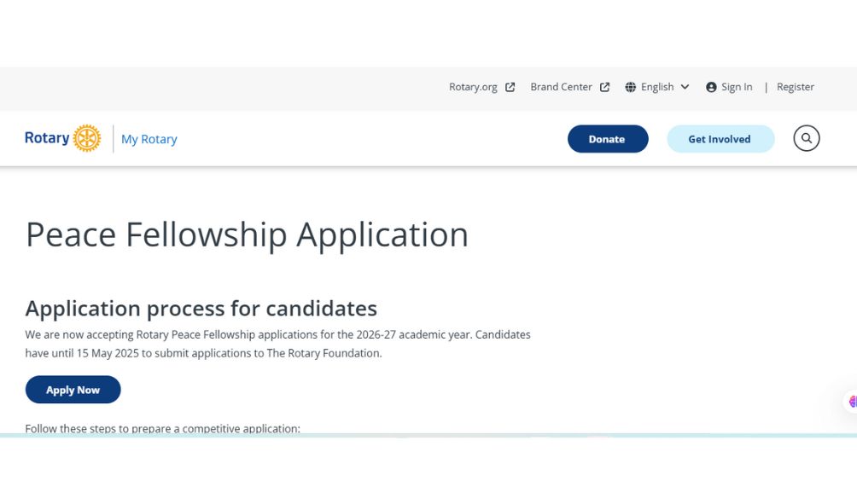Viewport: 857px width, 504px height.
Task: Open the English language selector
Action: (657, 87)
